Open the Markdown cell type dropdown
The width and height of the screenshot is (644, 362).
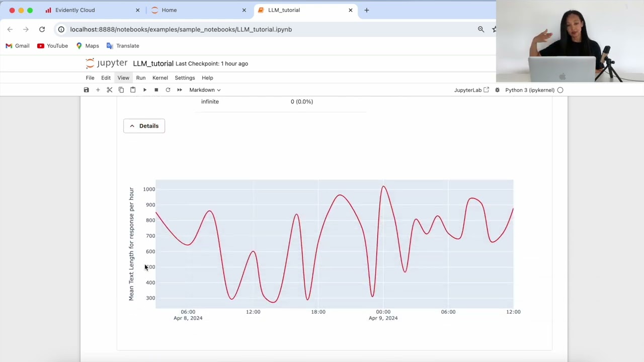(205, 90)
